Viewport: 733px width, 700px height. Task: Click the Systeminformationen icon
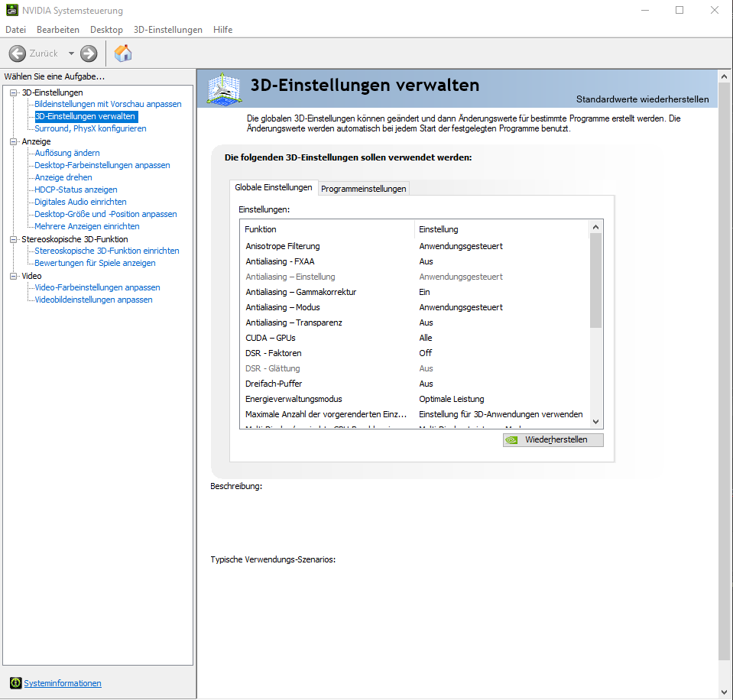click(x=15, y=683)
